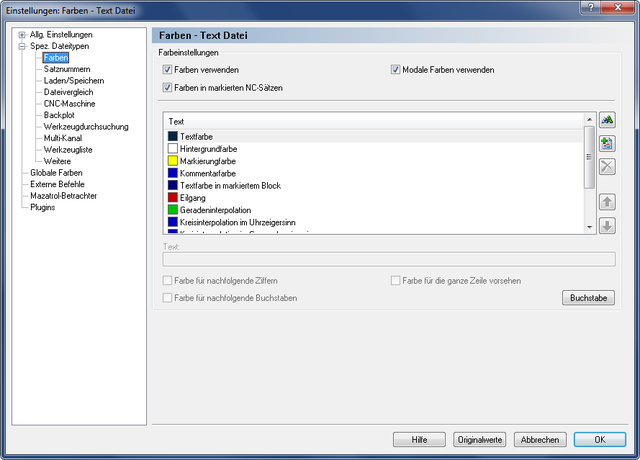The width and height of the screenshot is (640, 460).
Task: Select Externe Befehle in the tree
Action: tap(57, 184)
